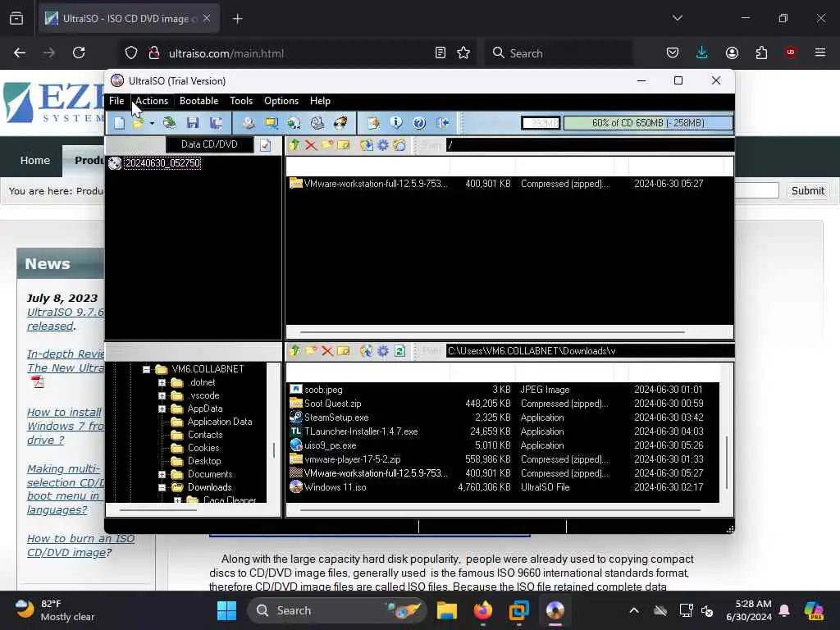840x630 pixels.
Task: Open the Help question mark toolbar icon
Action: [x=419, y=123]
